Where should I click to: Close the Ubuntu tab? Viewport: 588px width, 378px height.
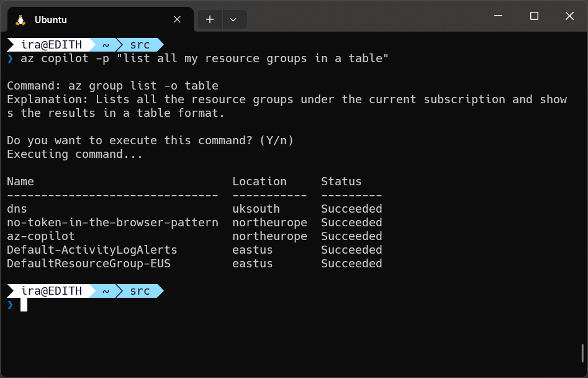tap(177, 19)
